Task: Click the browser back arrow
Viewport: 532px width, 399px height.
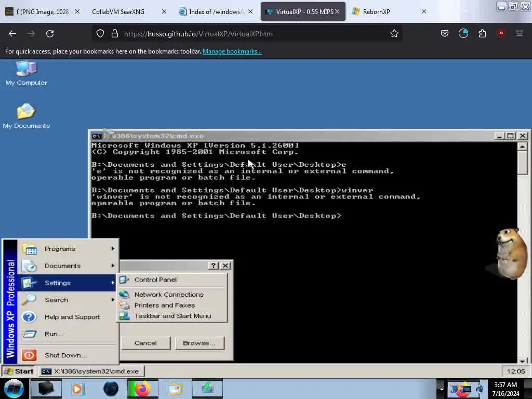Action: point(12,34)
